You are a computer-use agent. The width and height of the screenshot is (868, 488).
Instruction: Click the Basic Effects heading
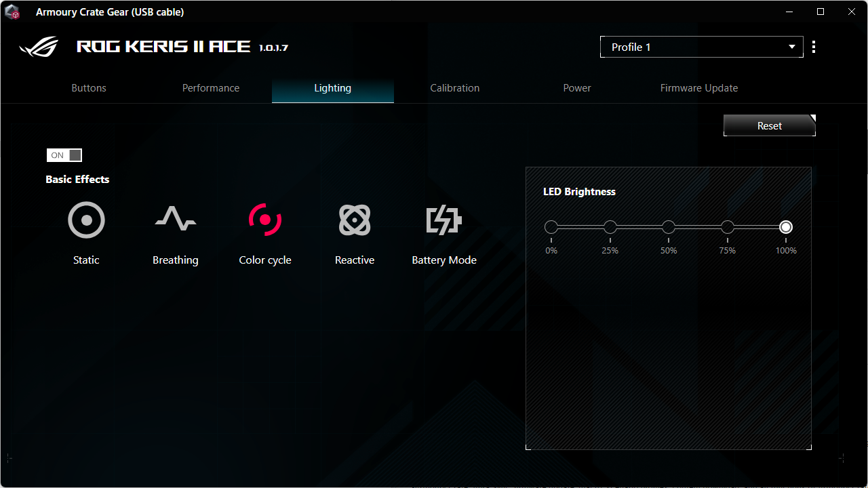pyautogui.click(x=77, y=180)
